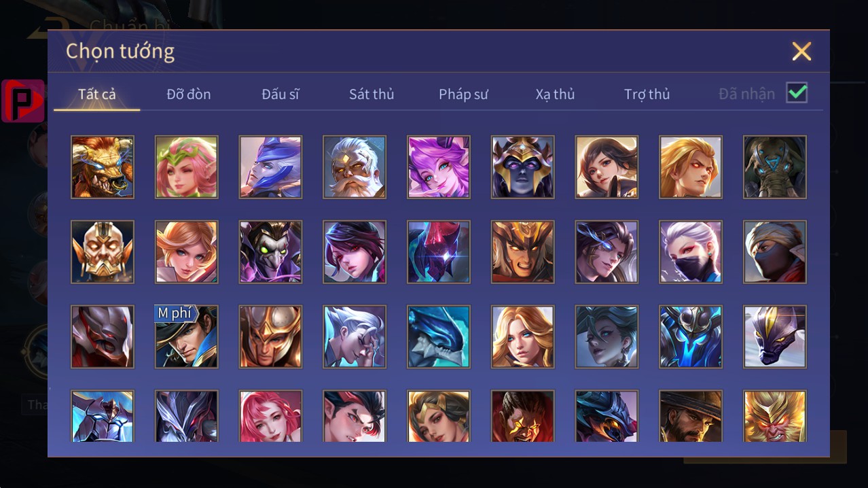
Task: Select the golden bearded mask hero
Action: (x=103, y=251)
